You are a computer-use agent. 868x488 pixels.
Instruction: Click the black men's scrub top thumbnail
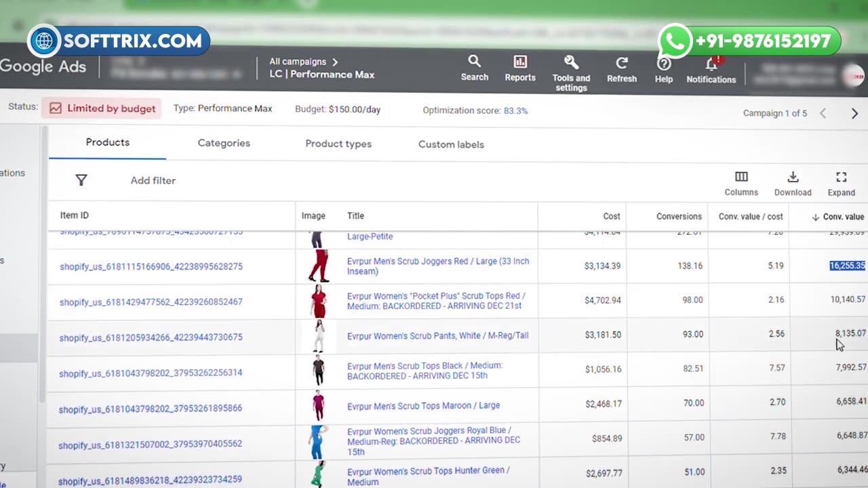click(x=318, y=371)
